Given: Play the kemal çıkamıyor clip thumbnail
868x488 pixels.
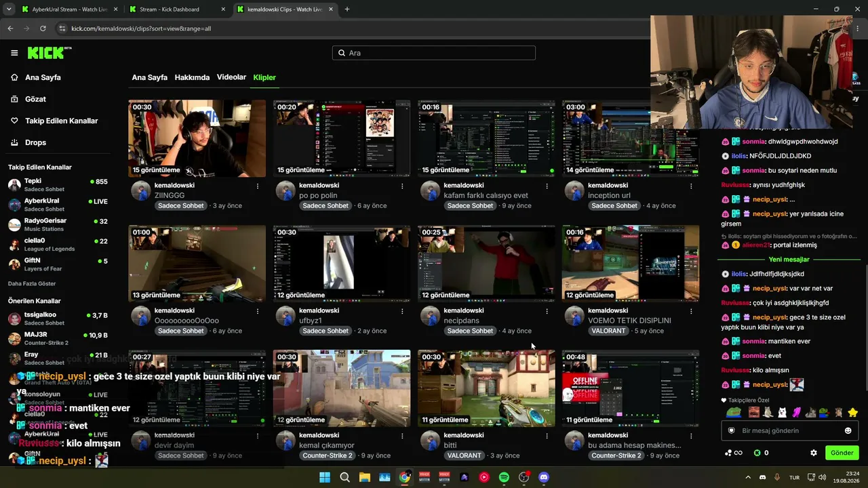Looking at the screenshot, I should tap(342, 388).
